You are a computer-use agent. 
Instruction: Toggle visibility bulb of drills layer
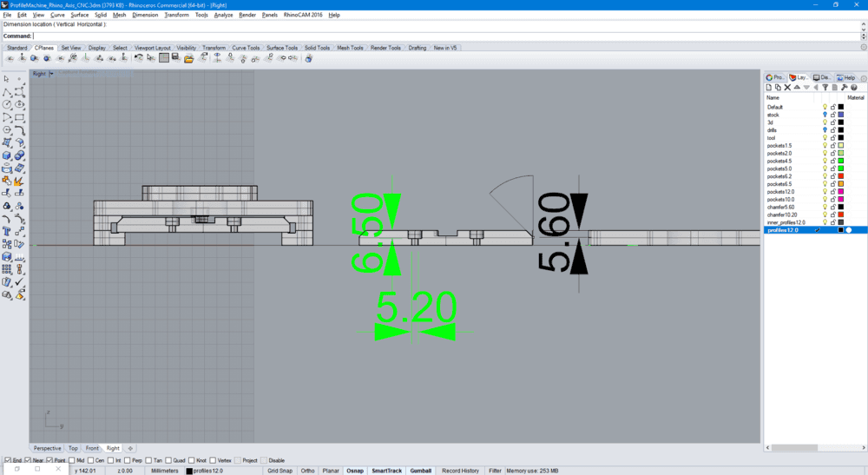click(x=825, y=130)
